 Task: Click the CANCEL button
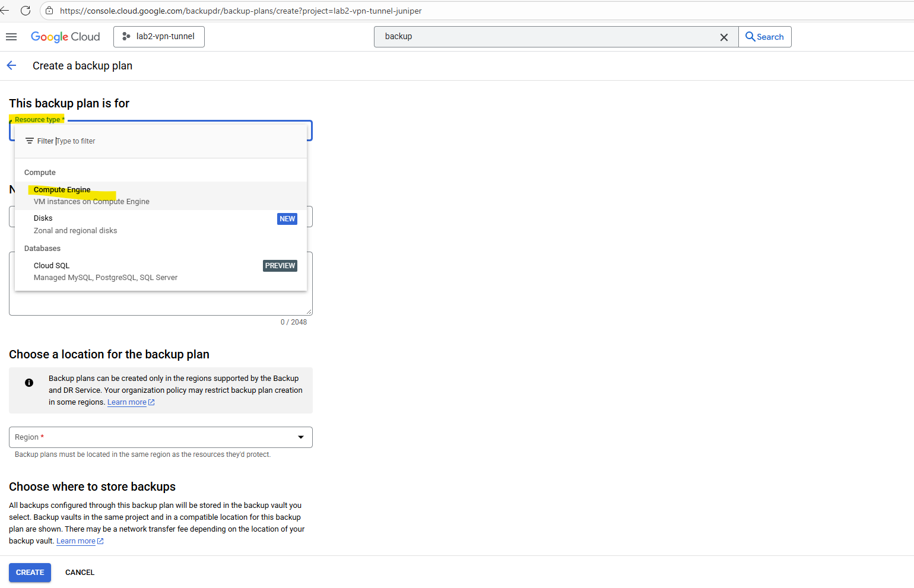coord(80,573)
